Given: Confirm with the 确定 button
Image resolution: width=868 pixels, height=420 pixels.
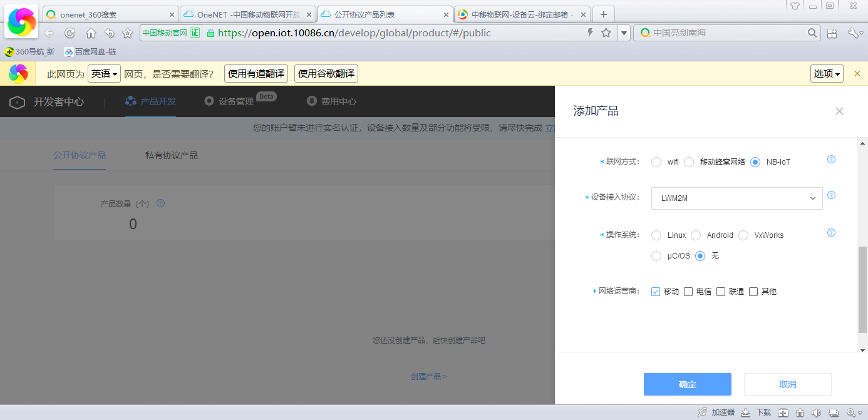Looking at the screenshot, I should (x=688, y=384).
